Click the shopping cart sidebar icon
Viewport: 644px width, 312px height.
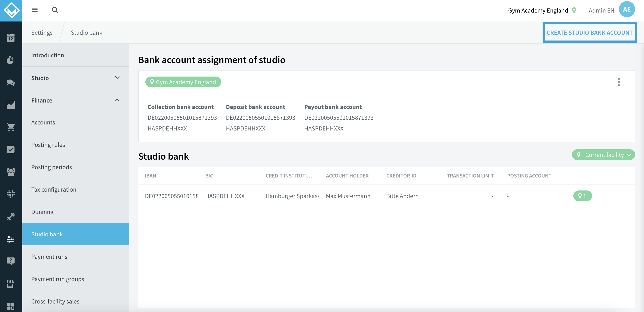click(x=11, y=128)
